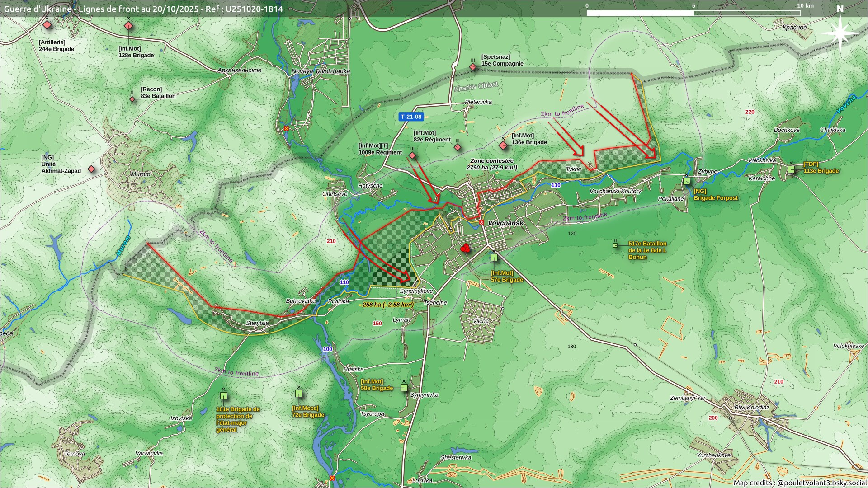
Task: Click the orange crossed marker near Novaya Tavolzhanka
Action: point(286,128)
